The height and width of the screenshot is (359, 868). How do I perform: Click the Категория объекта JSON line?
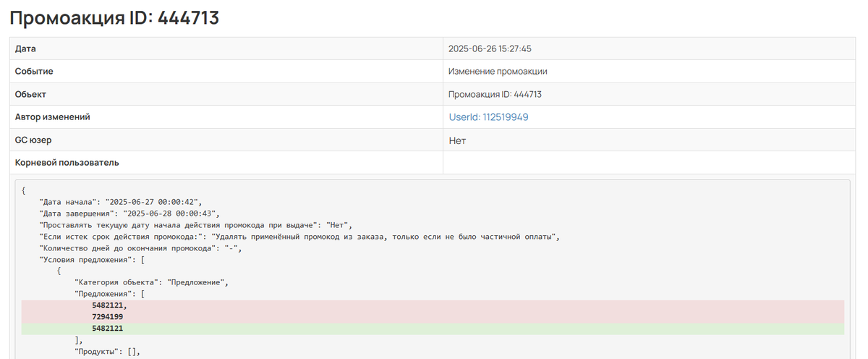(152, 283)
